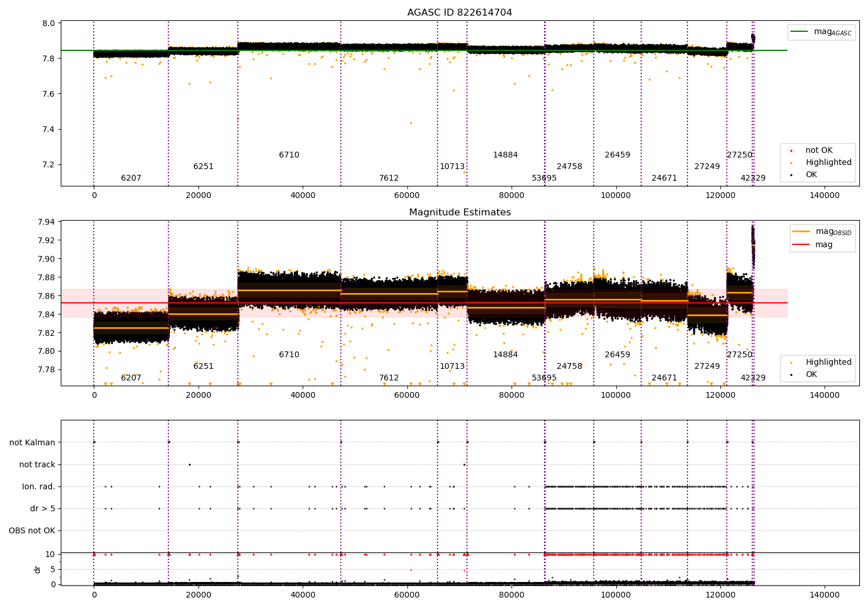This screenshot has height=608, width=868.
Task: Click obsid label 53695 in top plot
Action: click(544, 178)
